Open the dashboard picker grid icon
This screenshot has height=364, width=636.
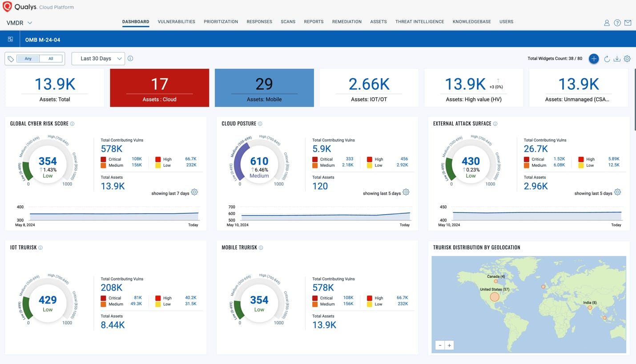[x=10, y=39]
